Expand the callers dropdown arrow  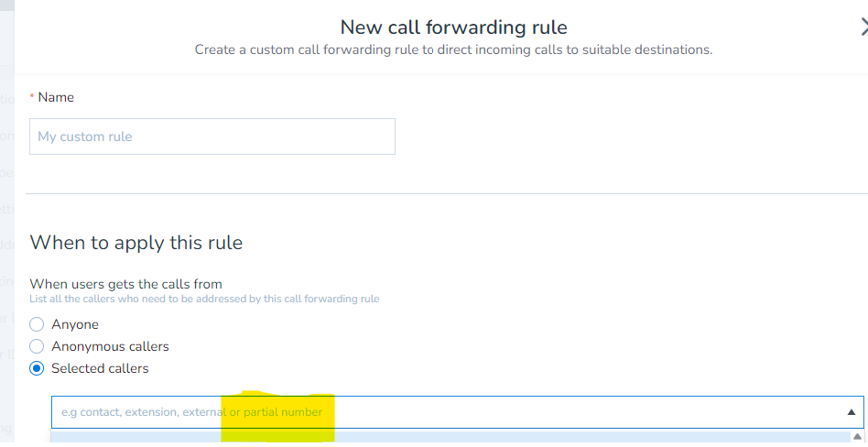click(852, 412)
